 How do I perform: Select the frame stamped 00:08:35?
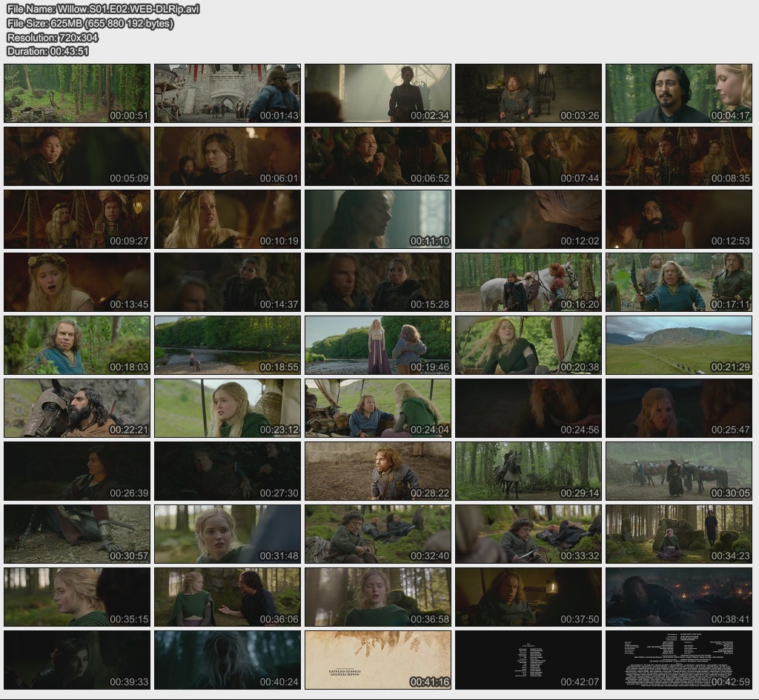point(679,156)
